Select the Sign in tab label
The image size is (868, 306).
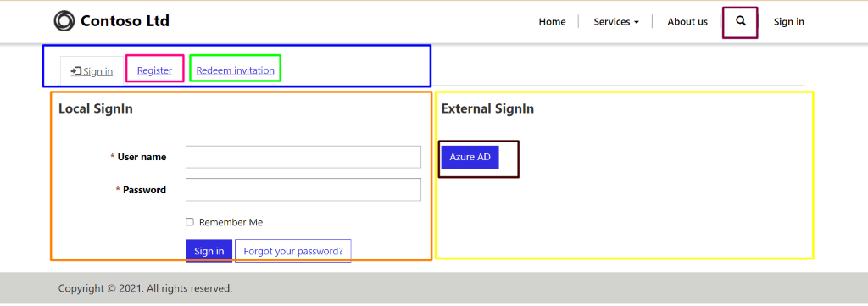(x=98, y=71)
